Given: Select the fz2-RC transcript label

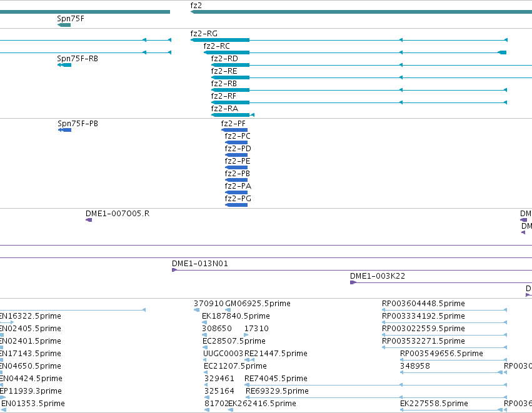Looking at the screenshot, I should point(216,46).
